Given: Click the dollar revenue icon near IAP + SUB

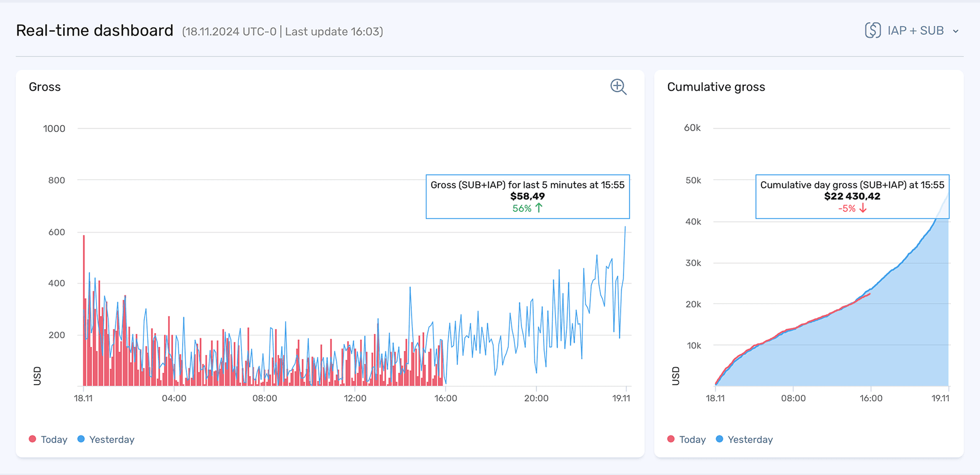Looking at the screenshot, I should [x=872, y=30].
